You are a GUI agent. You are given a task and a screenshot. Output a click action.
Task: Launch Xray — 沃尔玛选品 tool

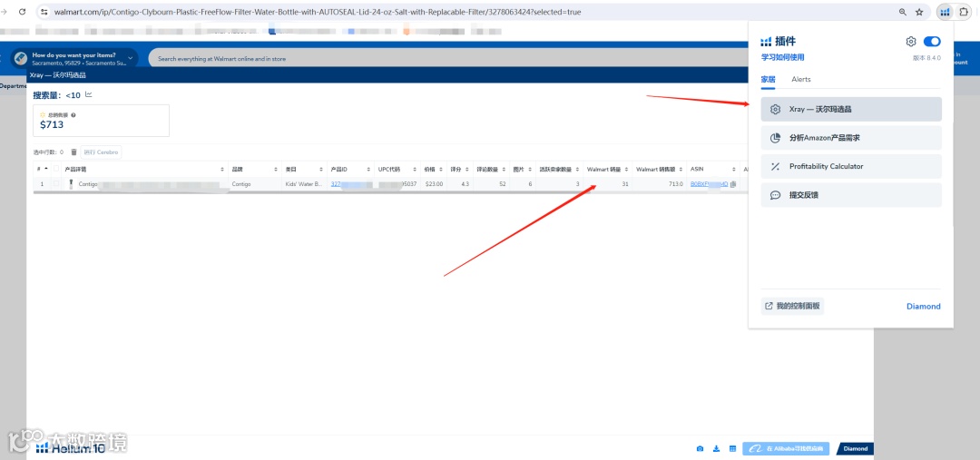(851, 110)
